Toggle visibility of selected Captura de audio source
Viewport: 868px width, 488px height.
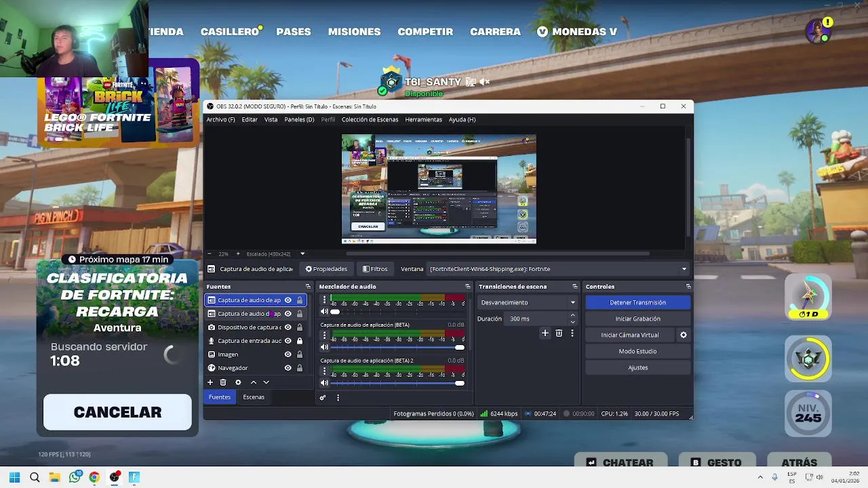click(x=288, y=300)
